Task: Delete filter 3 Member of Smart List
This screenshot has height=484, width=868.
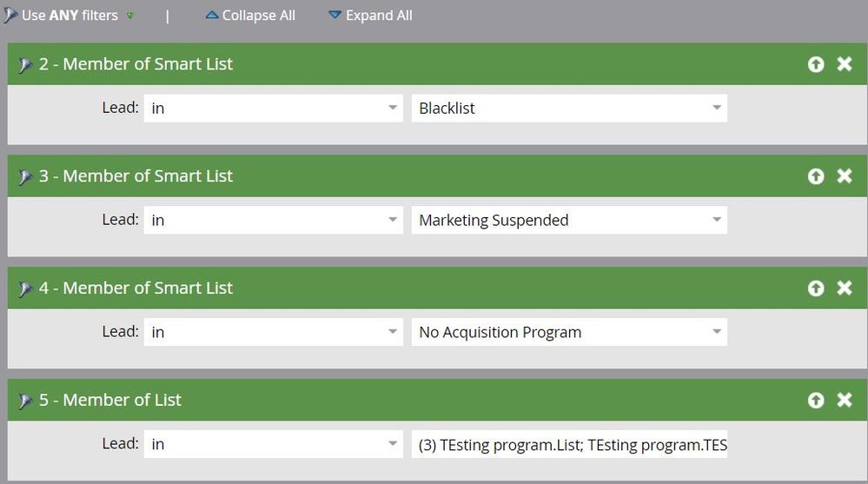Action: 845,176
